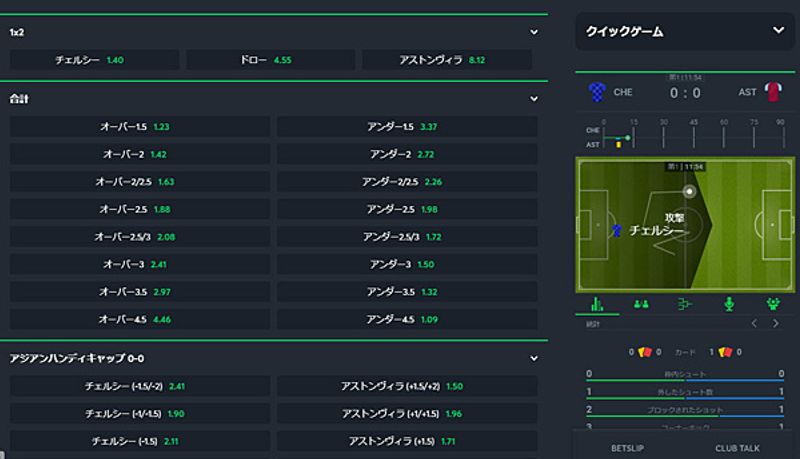
Task: Open the statistics bar chart tab icon
Action: (x=598, y=304)
